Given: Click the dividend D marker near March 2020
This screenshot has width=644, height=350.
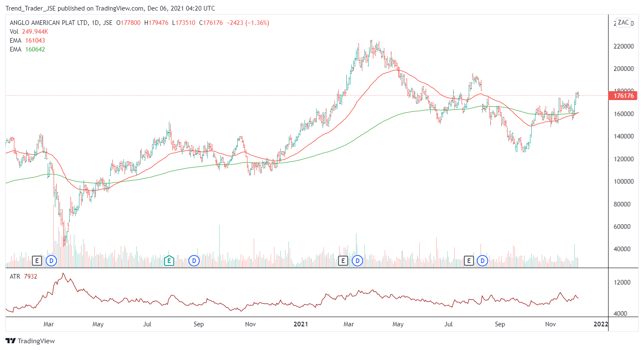Looking at the screenshot, I should 51,260.
